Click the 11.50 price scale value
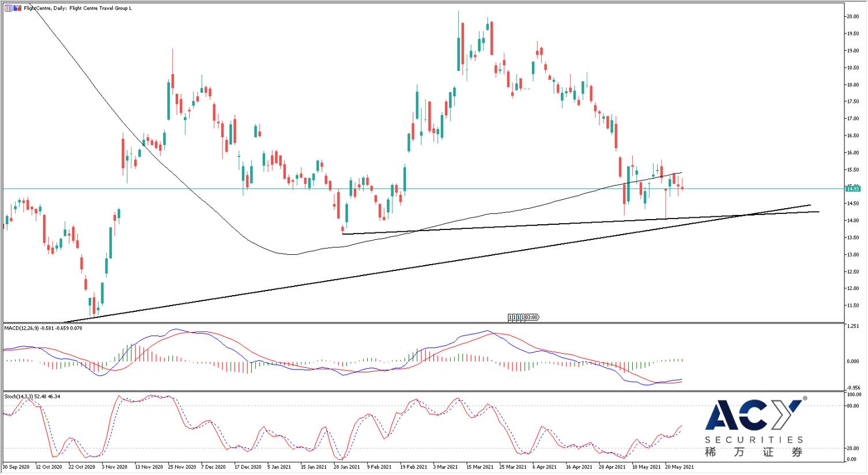 pyautogui.click(x=852, y=306)
